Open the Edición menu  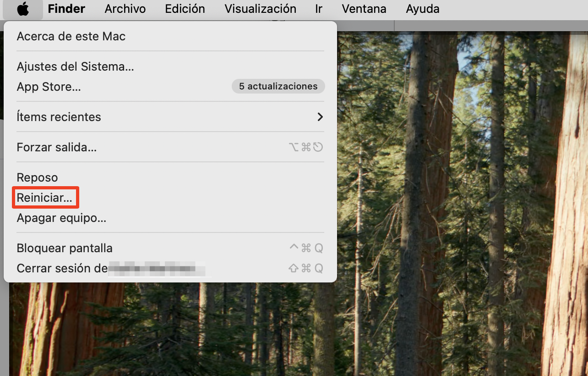point(185,9)
